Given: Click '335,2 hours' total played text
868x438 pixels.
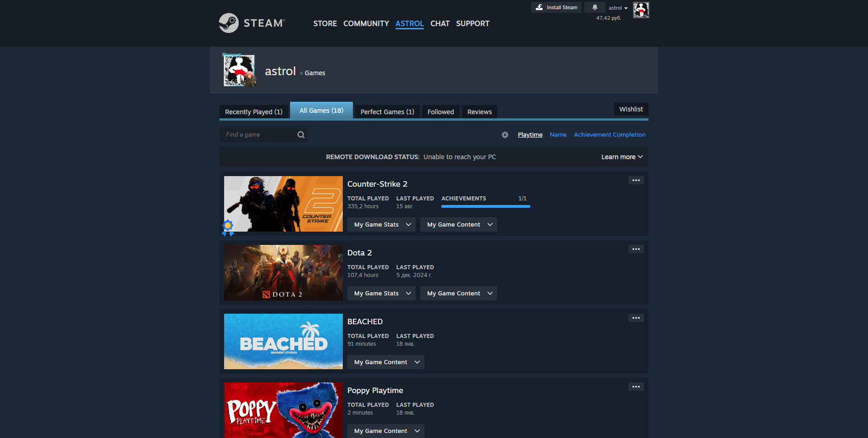Looking at the screenshot, I should click(x=363, y=206).
